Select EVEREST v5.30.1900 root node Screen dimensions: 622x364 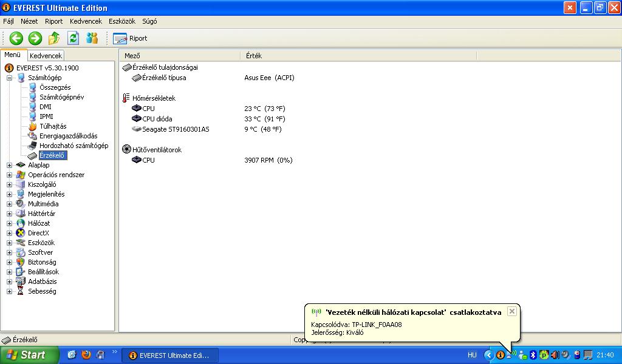pos(47,68)
